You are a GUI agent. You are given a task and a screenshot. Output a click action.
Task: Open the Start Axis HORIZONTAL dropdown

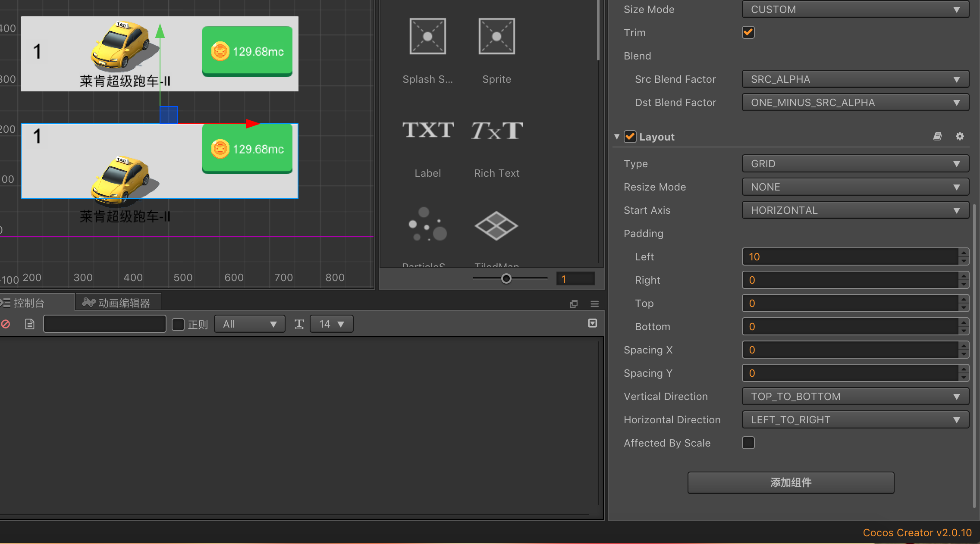(x=855, y=210)
